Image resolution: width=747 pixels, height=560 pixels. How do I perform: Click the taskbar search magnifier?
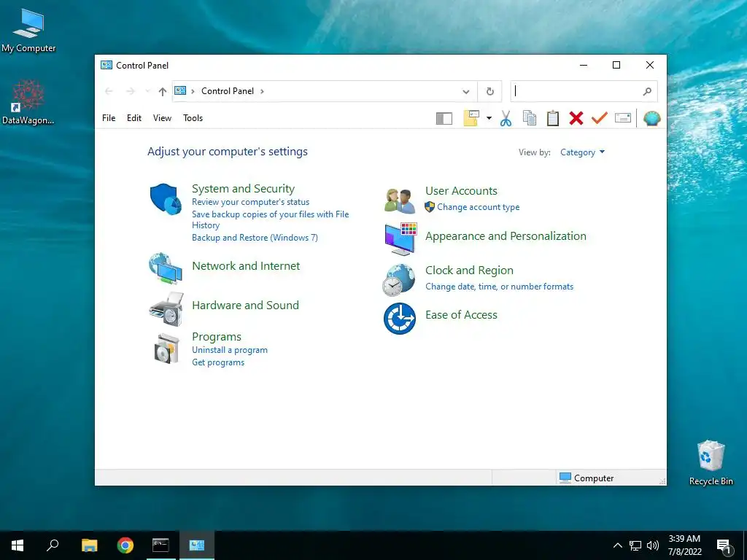(53, 545)
